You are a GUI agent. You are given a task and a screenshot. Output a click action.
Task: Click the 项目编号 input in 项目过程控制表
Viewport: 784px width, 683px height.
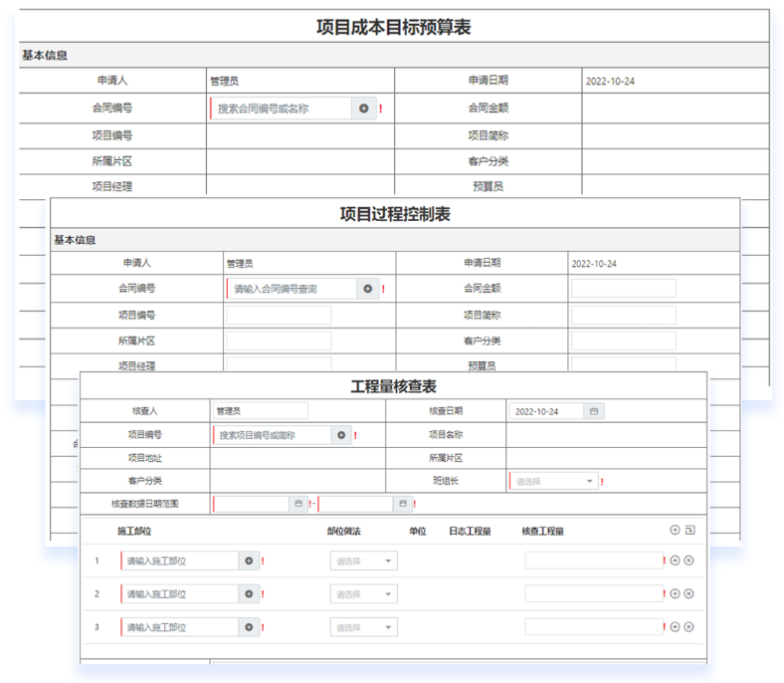tap(279, 315)
